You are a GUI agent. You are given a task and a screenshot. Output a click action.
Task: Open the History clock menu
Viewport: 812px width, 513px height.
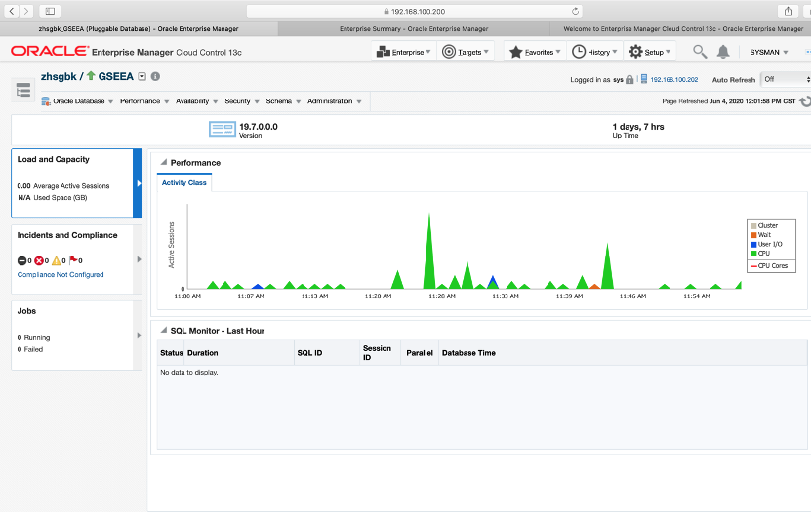[x=594, y=52]
